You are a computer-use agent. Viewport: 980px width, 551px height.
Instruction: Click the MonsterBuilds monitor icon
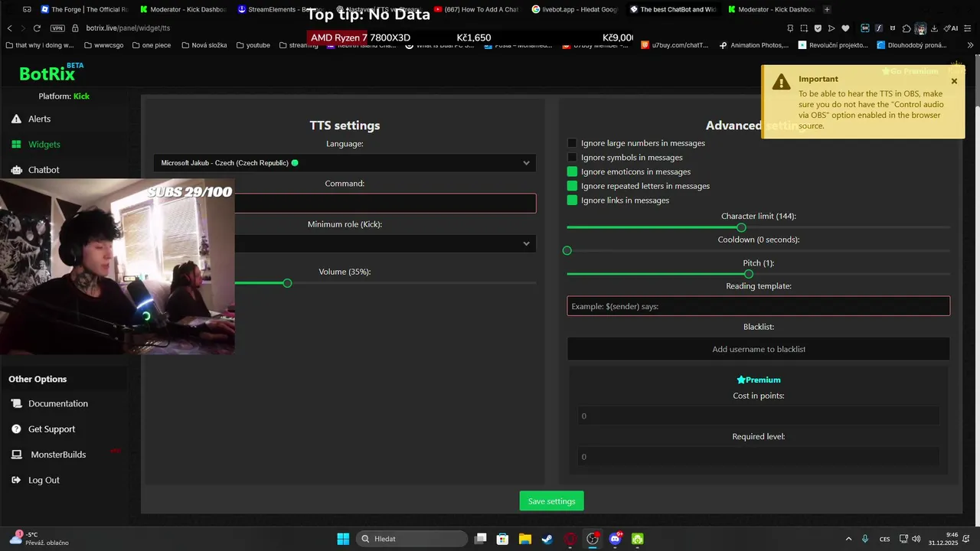point(16,455)
